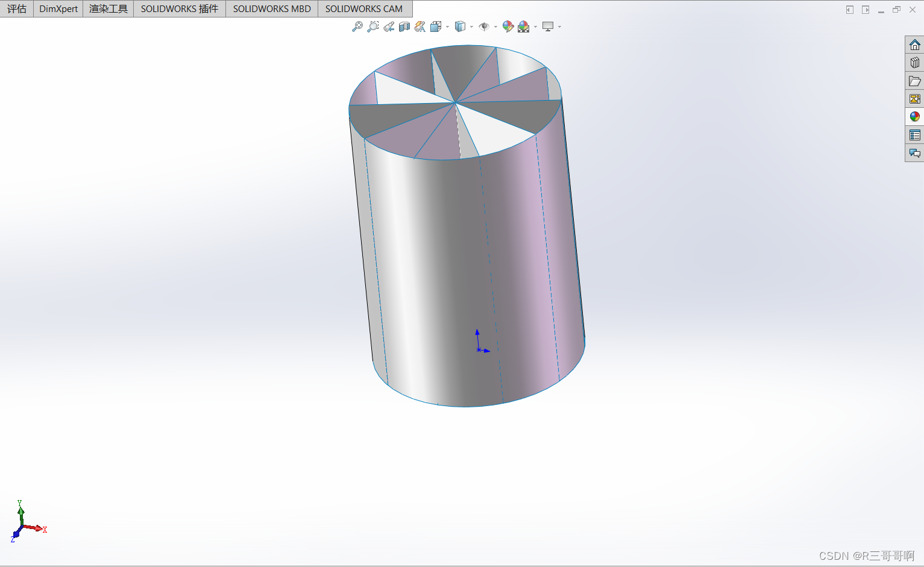The width and height of the screenshot is (924, 567).
Task: Expand the View Orientation dropdown arrow
Action: 447,27
